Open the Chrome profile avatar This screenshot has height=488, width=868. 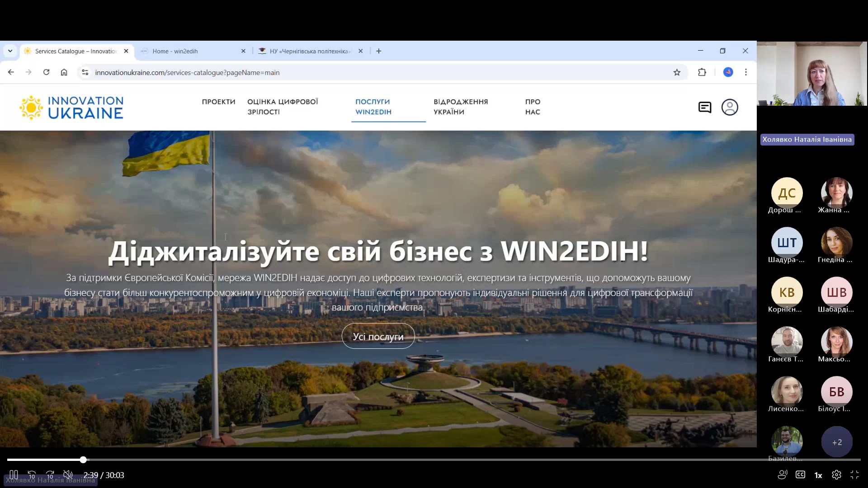[x=728, y=72]
